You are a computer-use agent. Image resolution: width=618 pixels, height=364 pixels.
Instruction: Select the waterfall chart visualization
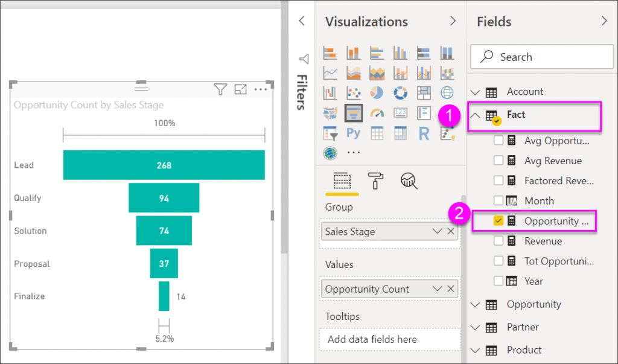point(330,93)
